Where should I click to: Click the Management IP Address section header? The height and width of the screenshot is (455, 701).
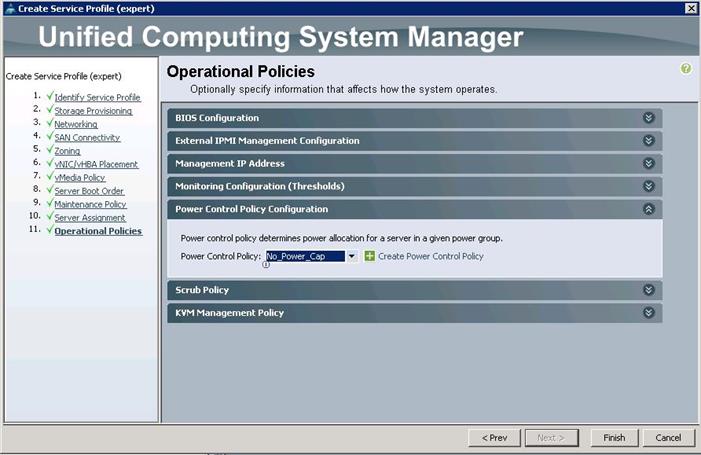pos(414,164)
